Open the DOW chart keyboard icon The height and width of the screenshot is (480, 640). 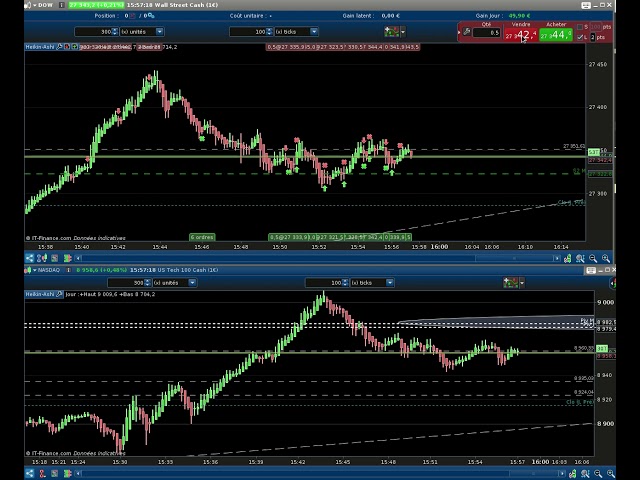point(586,5)
